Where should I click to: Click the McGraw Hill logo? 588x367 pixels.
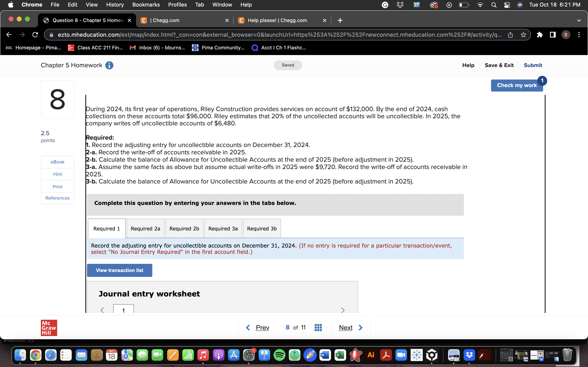[x=49, y=327]
